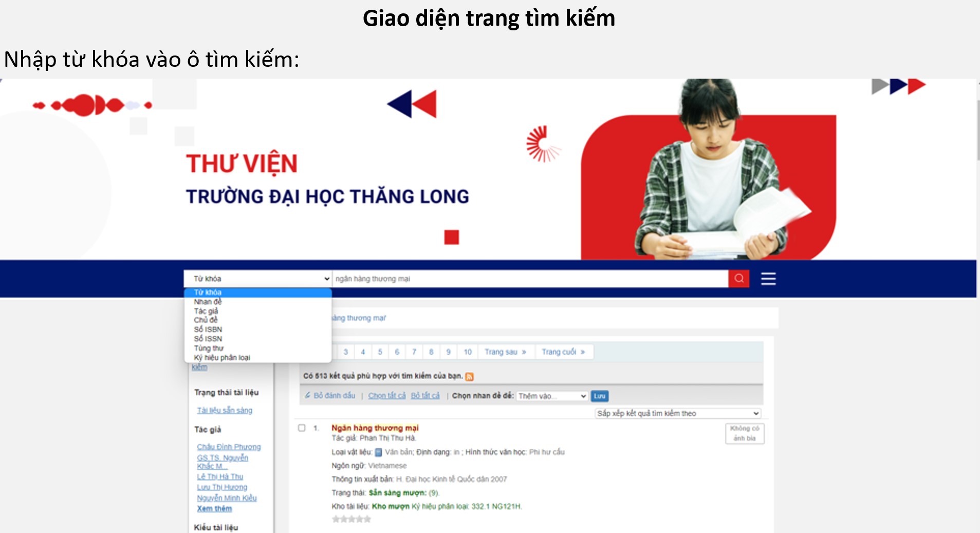Select 'Từ khóa' option in dropdown list
This screenshot has height=533, width=980.
click(x=257, y=292)
